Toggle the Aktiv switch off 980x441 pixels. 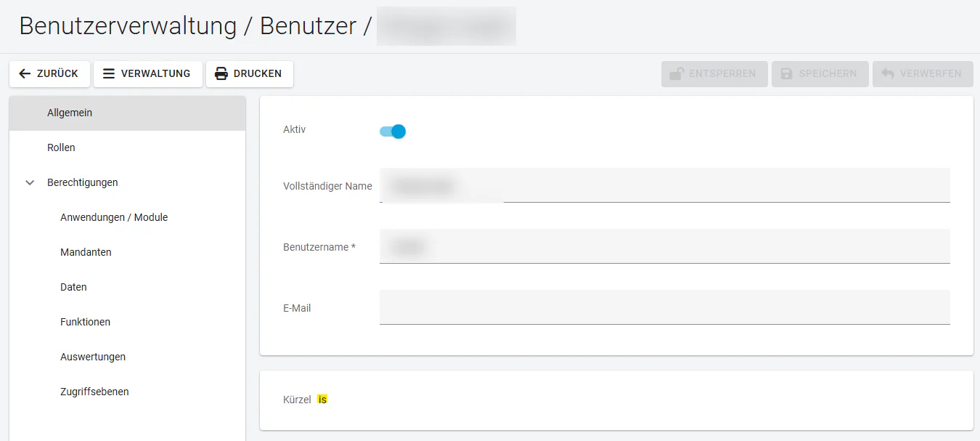click(x=393, y=132)
